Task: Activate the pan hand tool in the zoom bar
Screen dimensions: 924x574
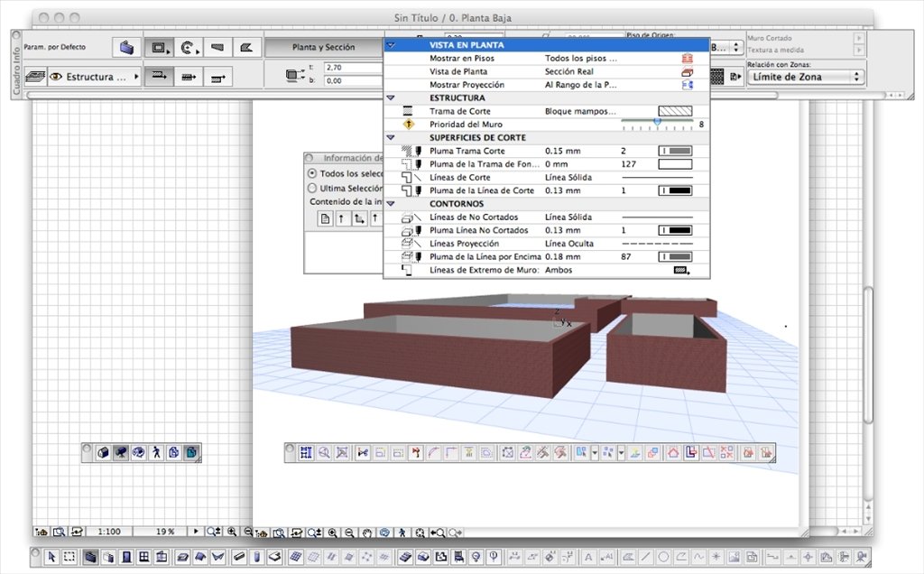Action: click(x=367, y=532)
